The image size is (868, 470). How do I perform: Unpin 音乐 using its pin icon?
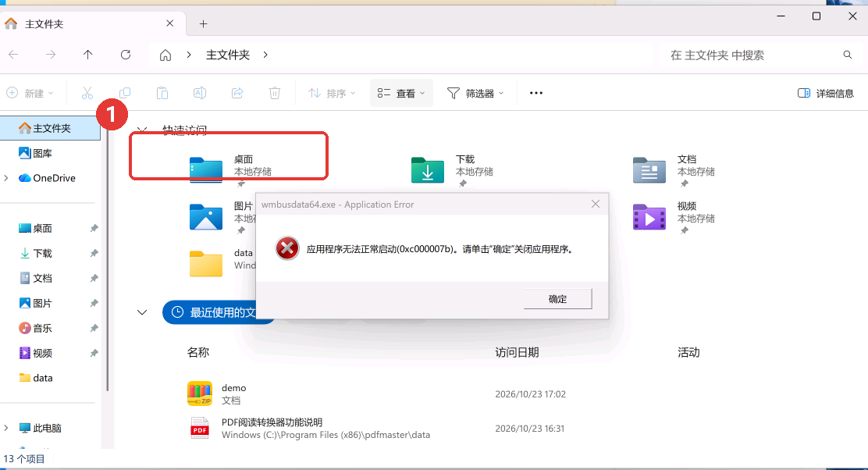[94, 328]
